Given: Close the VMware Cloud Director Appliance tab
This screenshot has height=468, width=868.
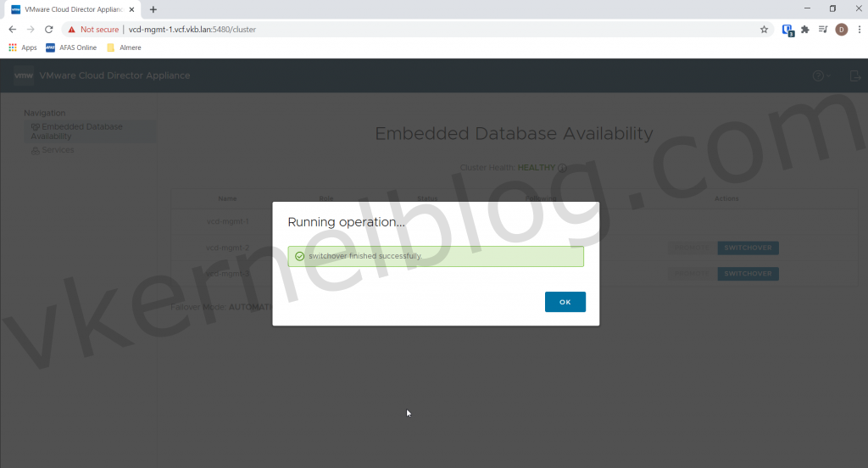Looking at the screenshot, I should tap(131, 9).
